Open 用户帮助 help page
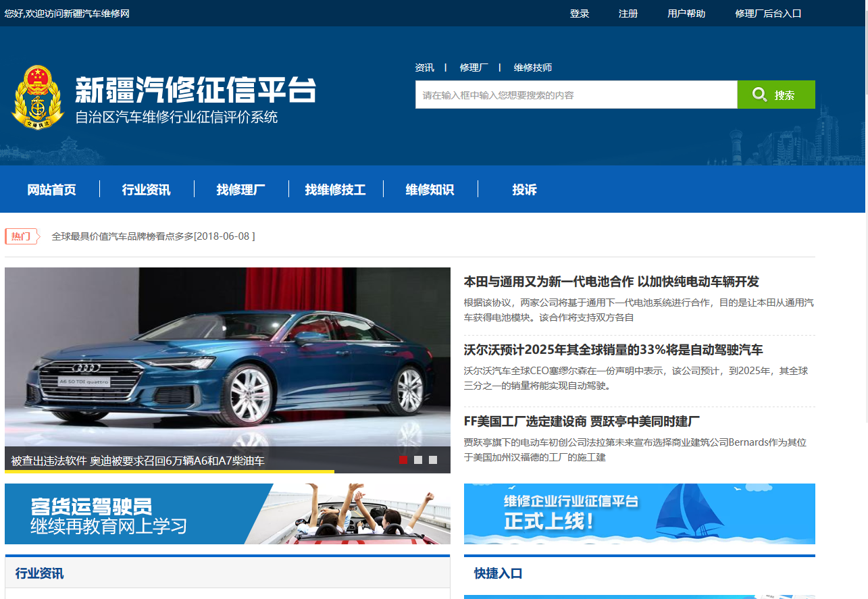Viewport: 868px width, 599px height. tap(686, 14)
